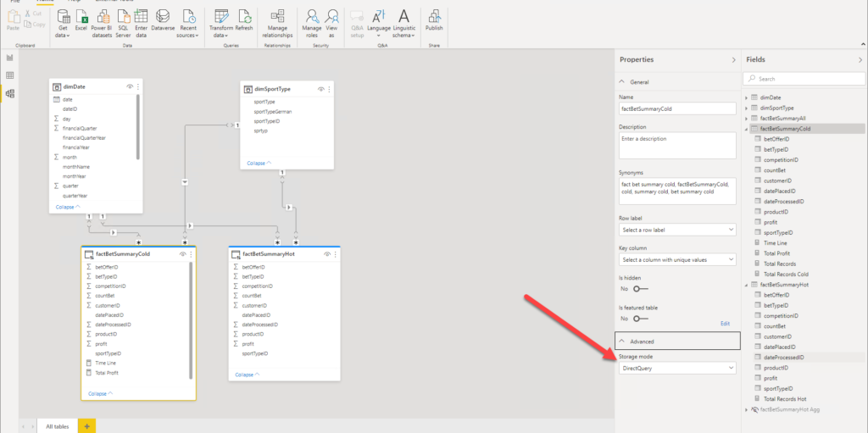Screen dimensions: 868x433
Task: Publish the report
Action: pyautogui.click(x=434, y=20)
